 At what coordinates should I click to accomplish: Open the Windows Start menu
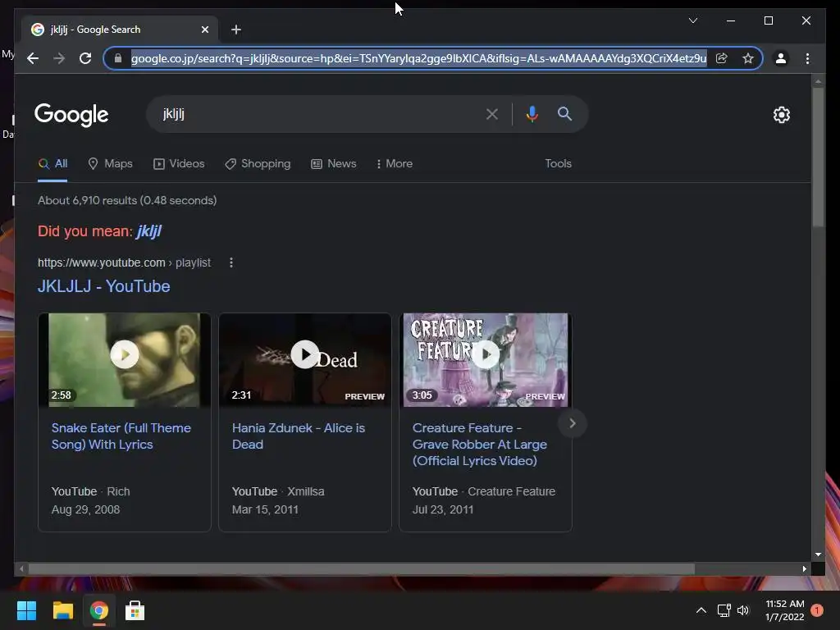(x=26, y=610)
